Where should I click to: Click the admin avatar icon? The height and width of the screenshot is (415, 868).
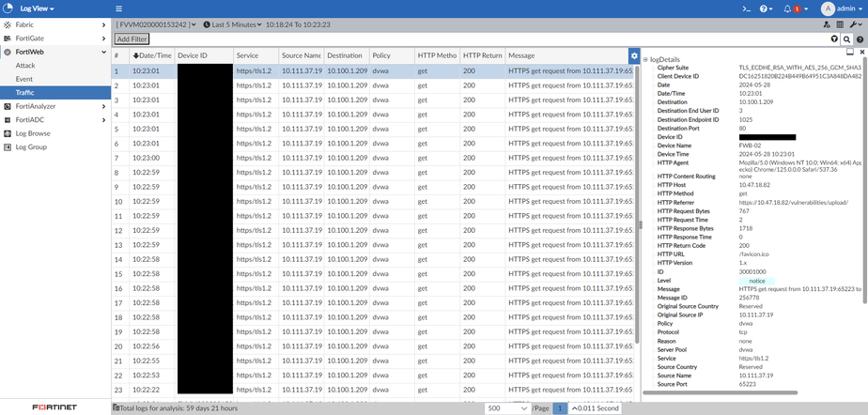pos(828,8)
